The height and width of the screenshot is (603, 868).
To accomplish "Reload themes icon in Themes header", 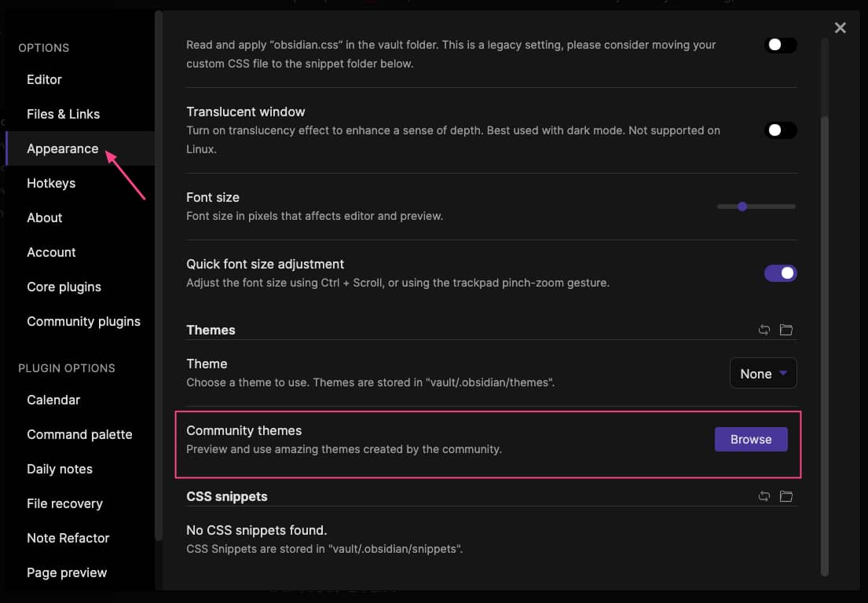I will point(764,330).
